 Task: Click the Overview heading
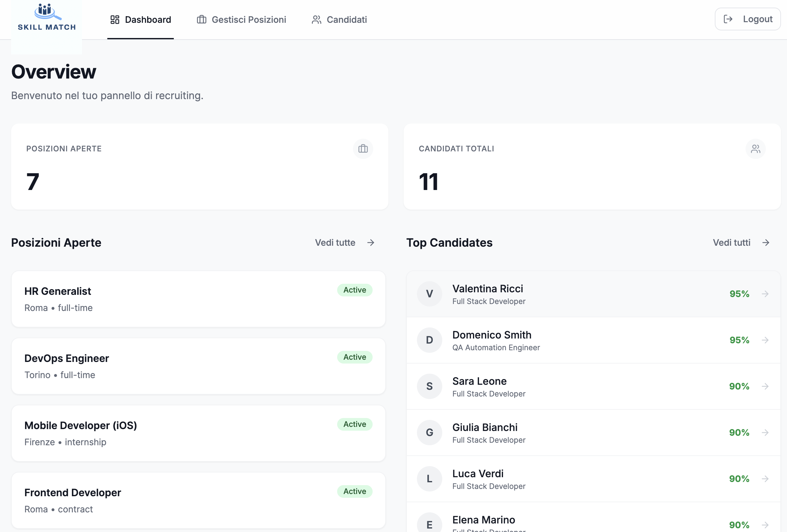[54, 72]
